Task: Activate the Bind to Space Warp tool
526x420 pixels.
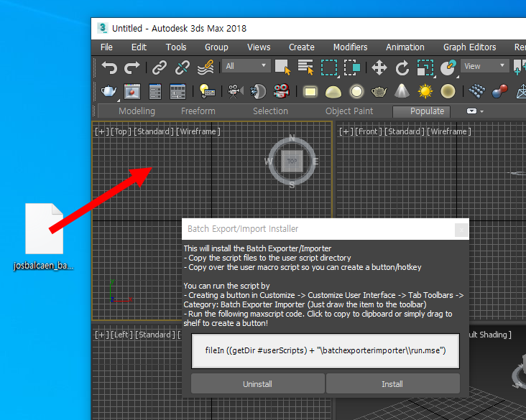Action: coord(206,67)
